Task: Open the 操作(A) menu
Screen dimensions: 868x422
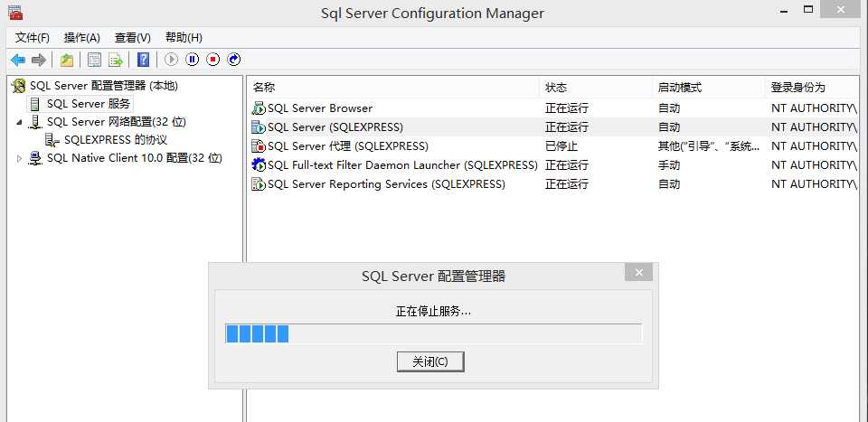Action: click(82, 38)
